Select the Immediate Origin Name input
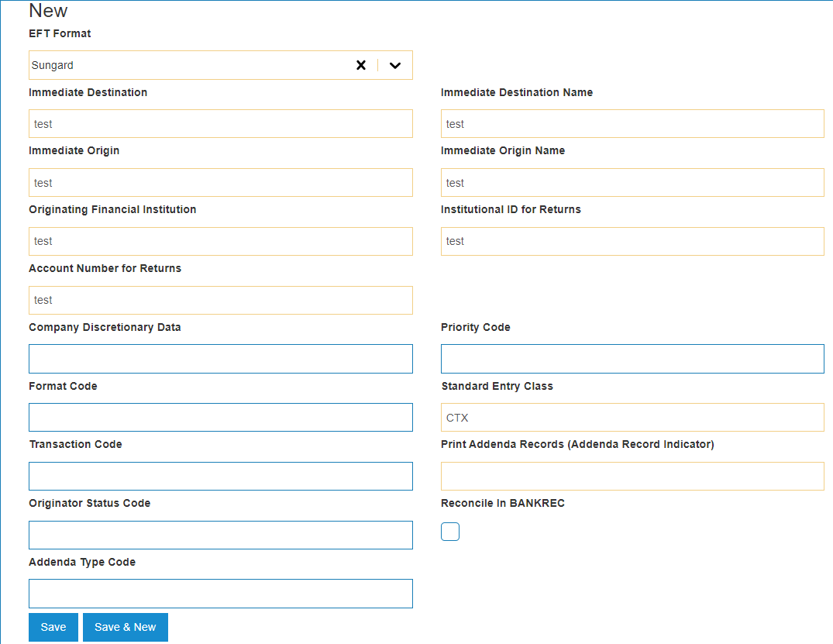 pos(632,183)
